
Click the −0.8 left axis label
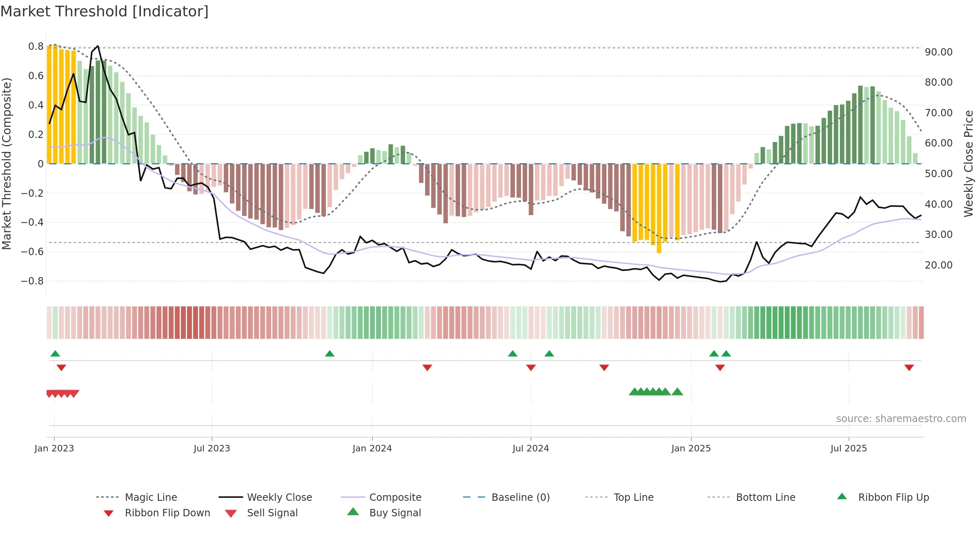(x=32, y=281)
